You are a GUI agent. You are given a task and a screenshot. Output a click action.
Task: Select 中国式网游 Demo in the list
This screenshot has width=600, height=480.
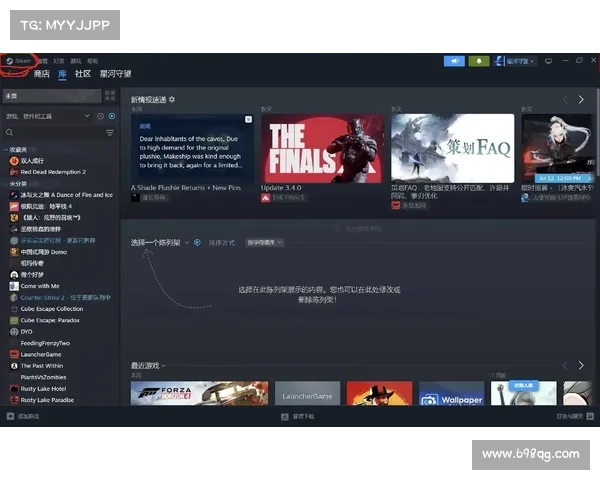pos(44,252)
